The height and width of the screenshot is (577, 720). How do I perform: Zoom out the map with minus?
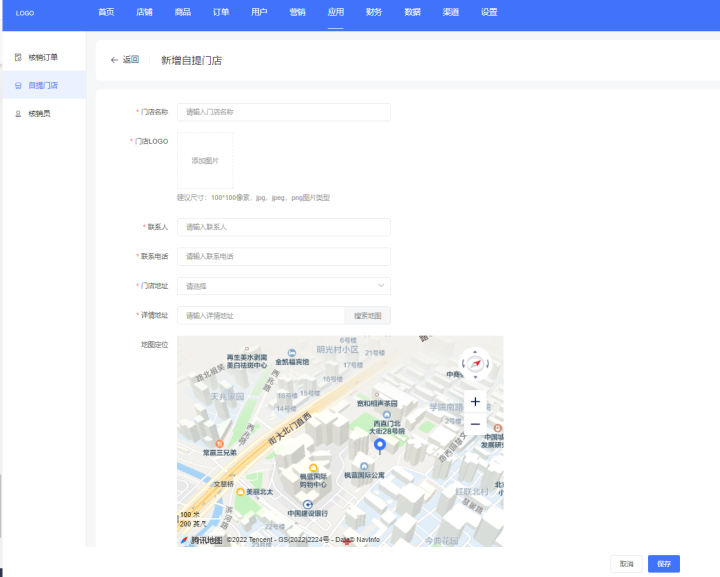click(475, 424)
